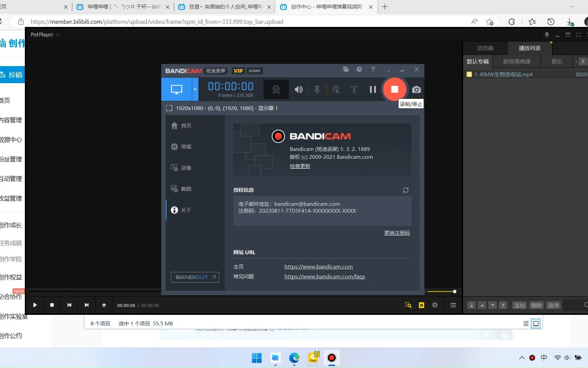Click the VIP badge in Bandicam title
The image size is (588, 368).
coord(238,71)
